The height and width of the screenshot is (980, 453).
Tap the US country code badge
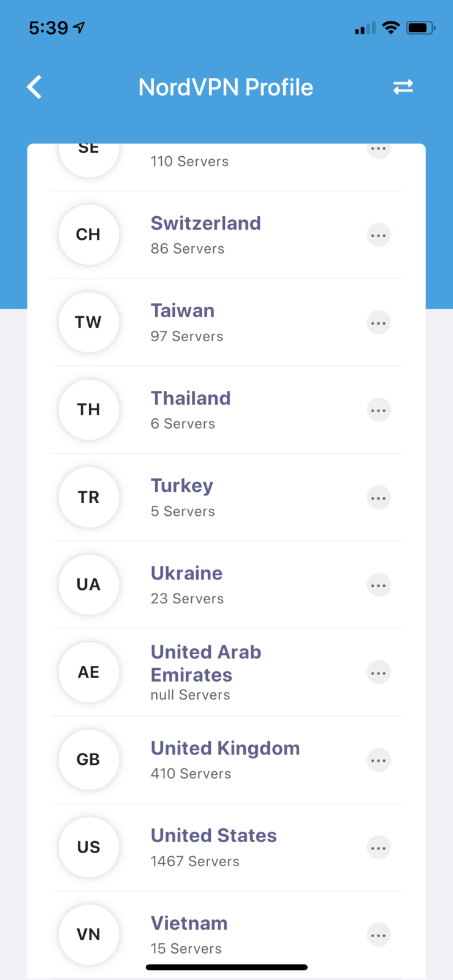point(89,847)
